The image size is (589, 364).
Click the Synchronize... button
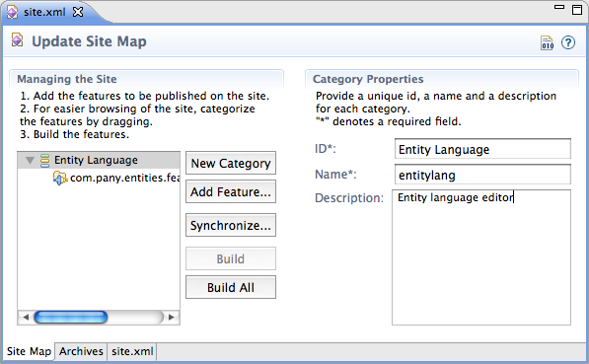[x=231, y=225]
